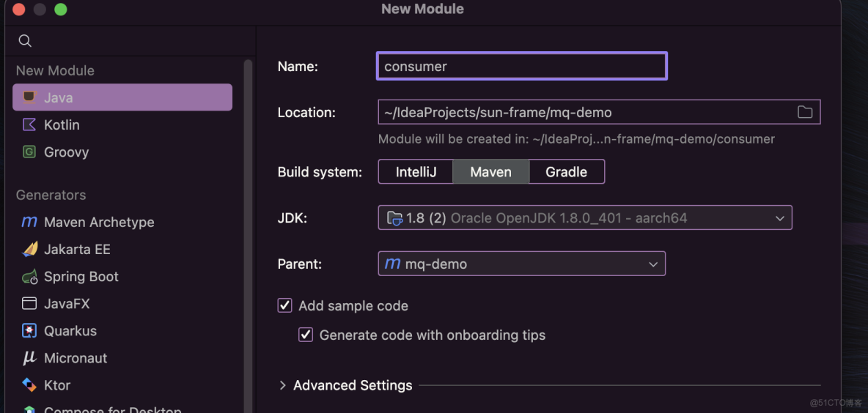Choose the Jakarta EE generator icon

coord(29,250)
